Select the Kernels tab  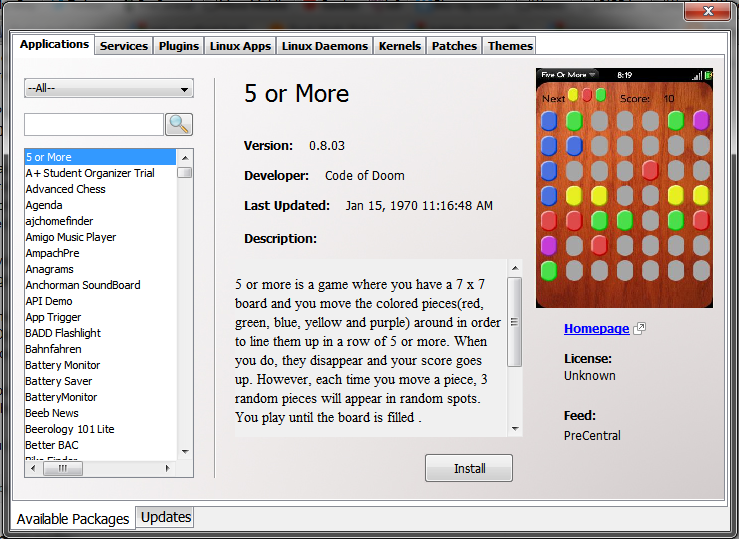[400, 46]
